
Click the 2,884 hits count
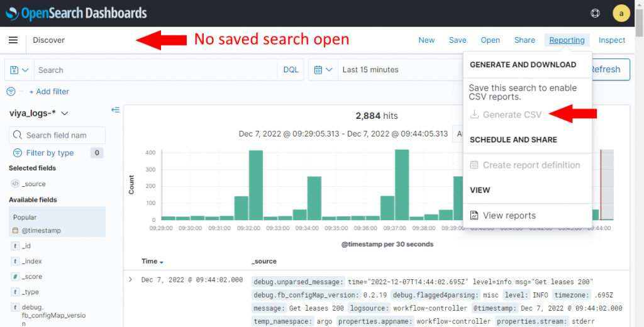[x=377, y=116]
